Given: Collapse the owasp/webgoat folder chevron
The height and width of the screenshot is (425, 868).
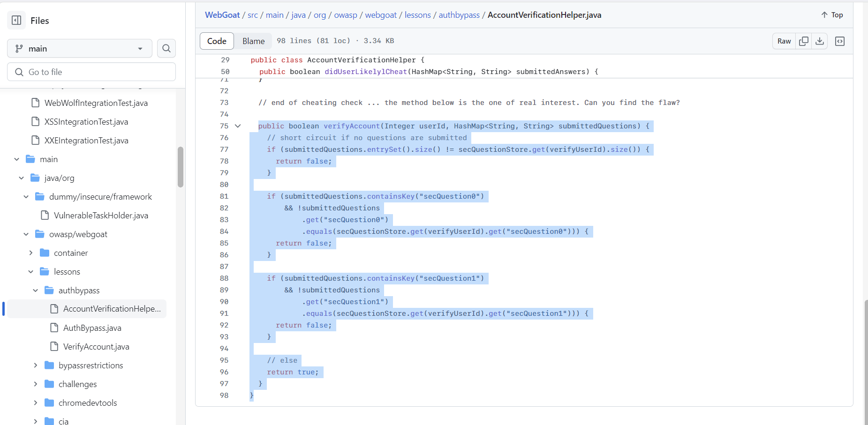Looking at the screenshot, I should coord(26,234).
